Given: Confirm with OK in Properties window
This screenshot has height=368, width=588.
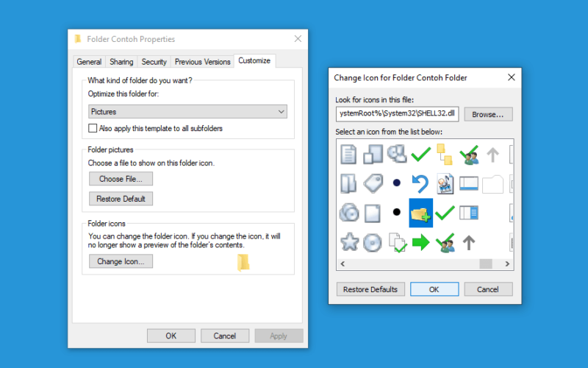Looking at the screenshot, I should click(171, 336).
